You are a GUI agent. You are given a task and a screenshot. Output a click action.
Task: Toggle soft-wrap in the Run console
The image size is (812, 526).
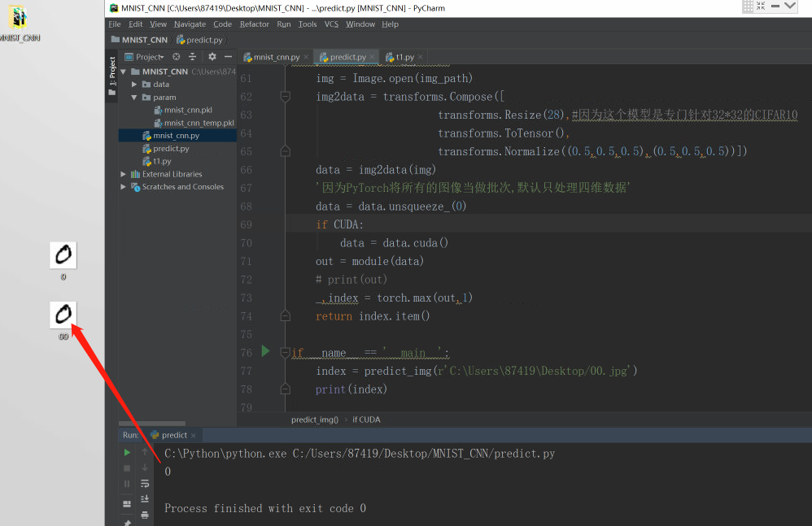coord(145,484)
